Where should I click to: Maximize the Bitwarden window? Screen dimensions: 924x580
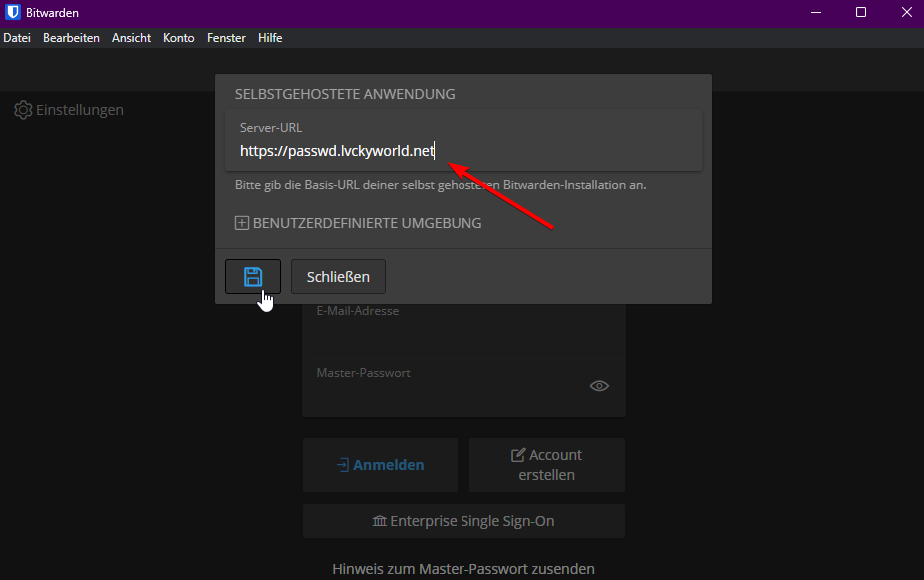pyautogui.click(x=861, y=13)
